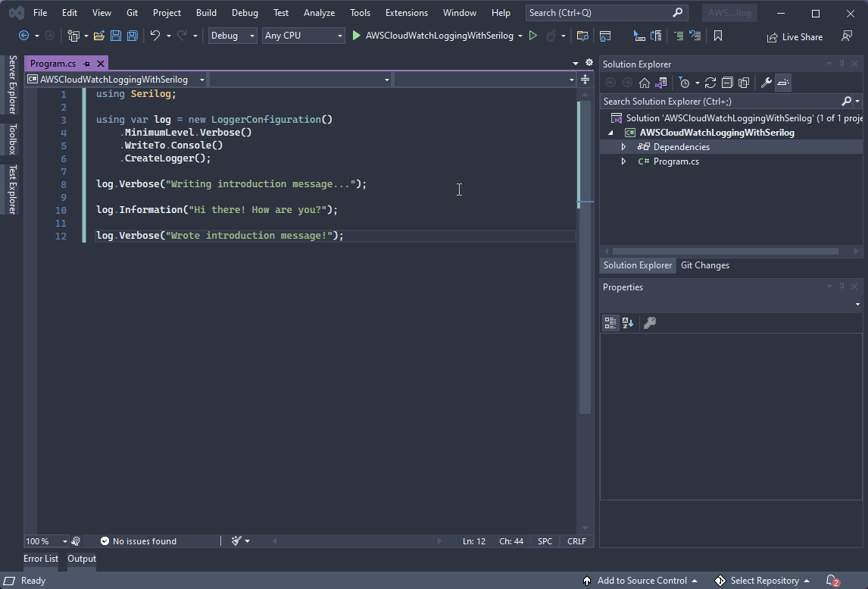Click Sync with Active Document refresh icon
Image resolution: width=868 pixels, height=589 pixels.
[710, 83]
